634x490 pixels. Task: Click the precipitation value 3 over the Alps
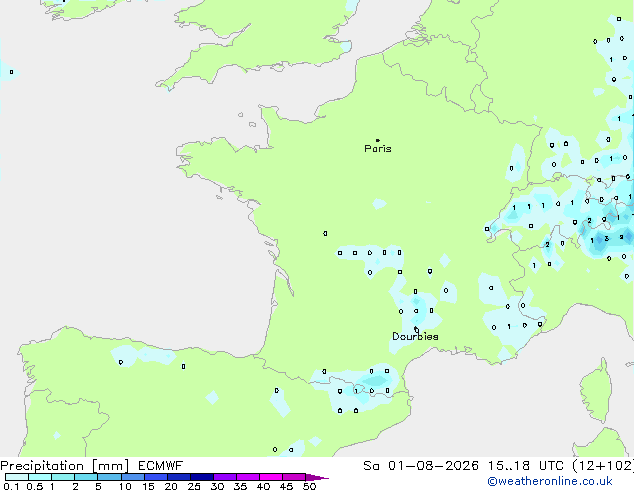click(606, 239)
